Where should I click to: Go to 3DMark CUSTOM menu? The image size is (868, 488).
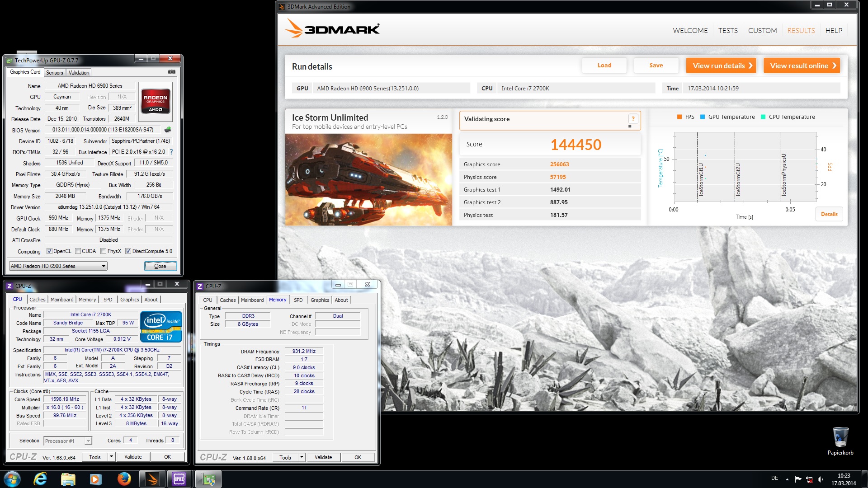(x=762, y=30)
